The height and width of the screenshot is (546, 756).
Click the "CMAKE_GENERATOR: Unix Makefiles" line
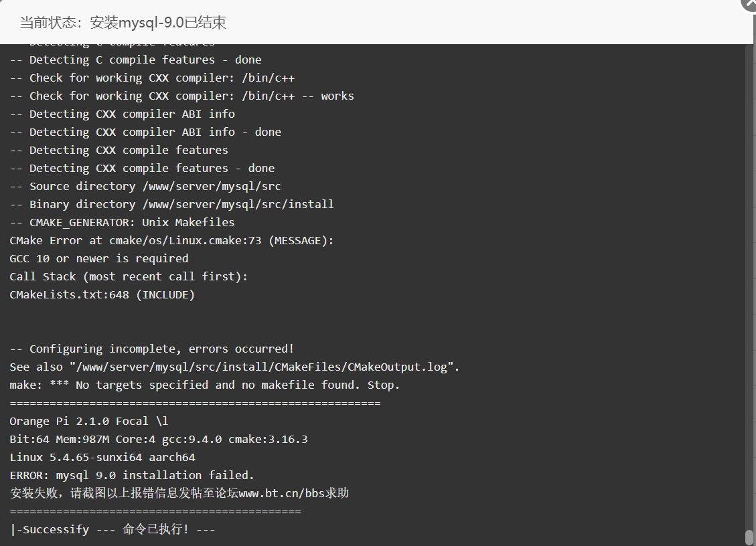[x=122, y=223]
